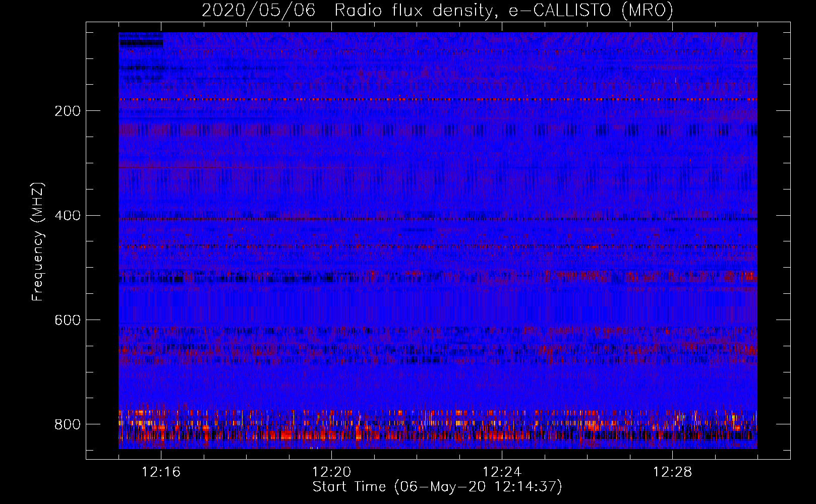Click the 12:16 time tick label

(x=161, y=472)
